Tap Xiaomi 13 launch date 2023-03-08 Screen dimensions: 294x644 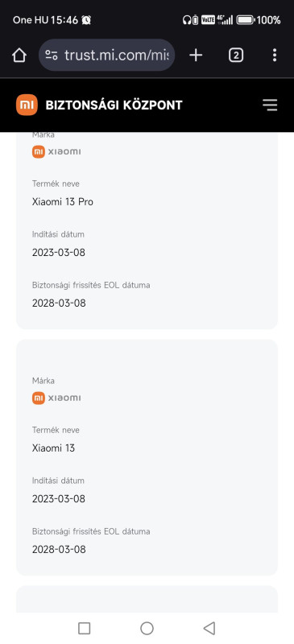pyautogui.click(x=59, y=499)
